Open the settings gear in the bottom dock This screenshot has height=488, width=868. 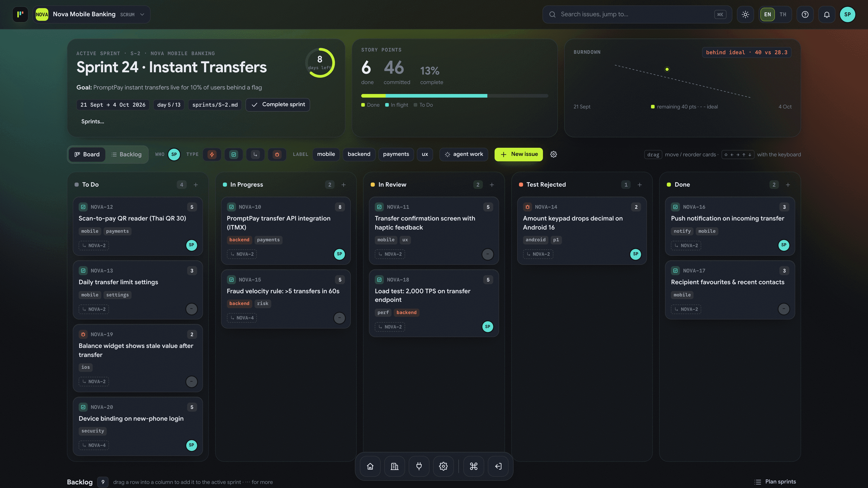click(x=443, y=466)
